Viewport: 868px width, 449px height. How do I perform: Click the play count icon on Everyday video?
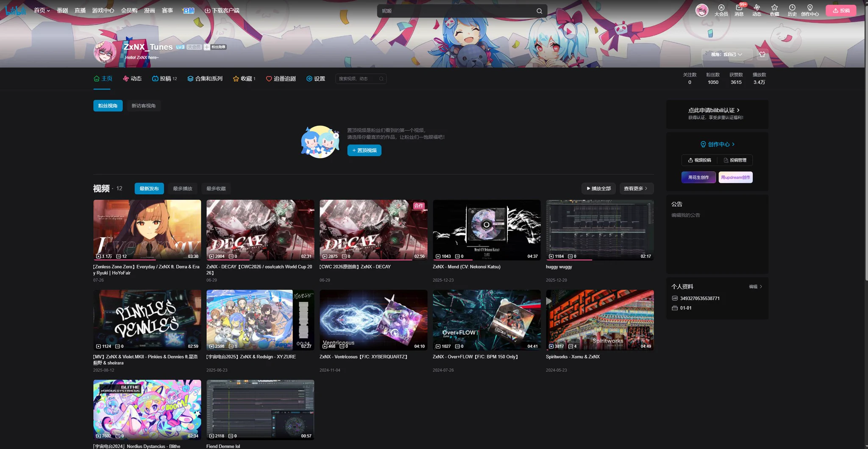click(99, 257)
